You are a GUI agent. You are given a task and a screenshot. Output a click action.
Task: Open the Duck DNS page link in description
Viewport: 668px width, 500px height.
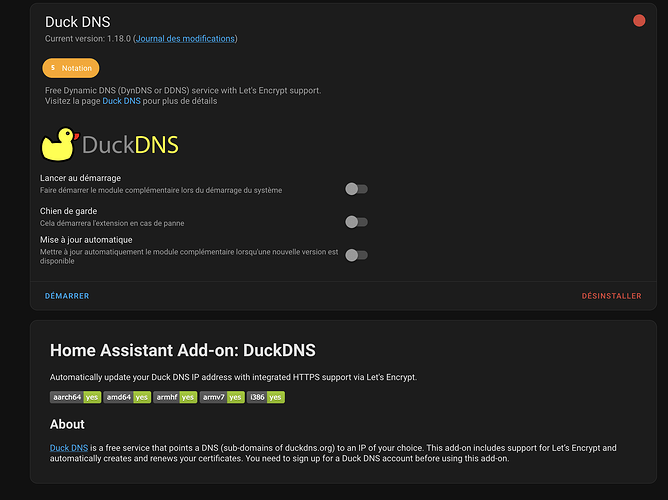coord(121,101)
